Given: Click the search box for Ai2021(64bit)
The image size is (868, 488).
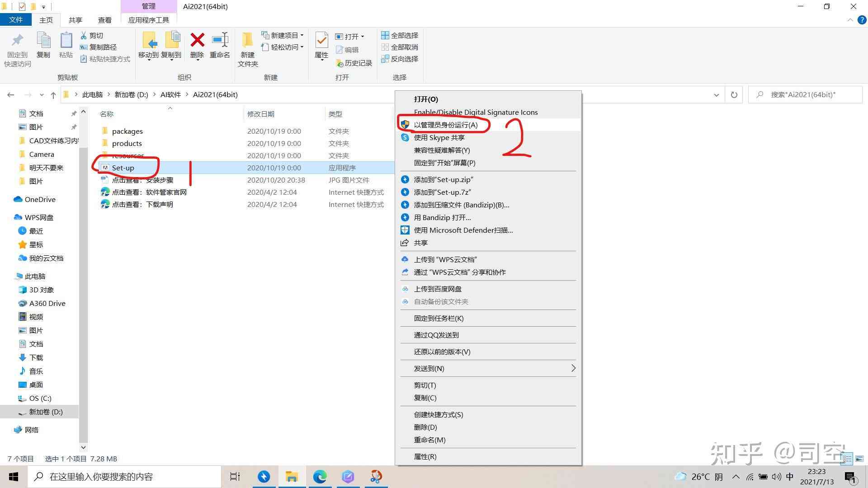Looking at the screenshot, I should [x=805, y=95].
